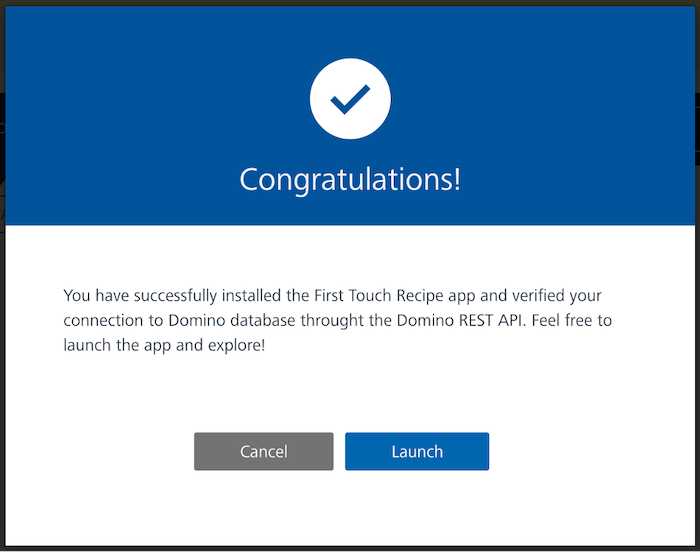Click the "Domino database" words in message
The width and height of the screenshot is (700, 552).
point(232,320)
